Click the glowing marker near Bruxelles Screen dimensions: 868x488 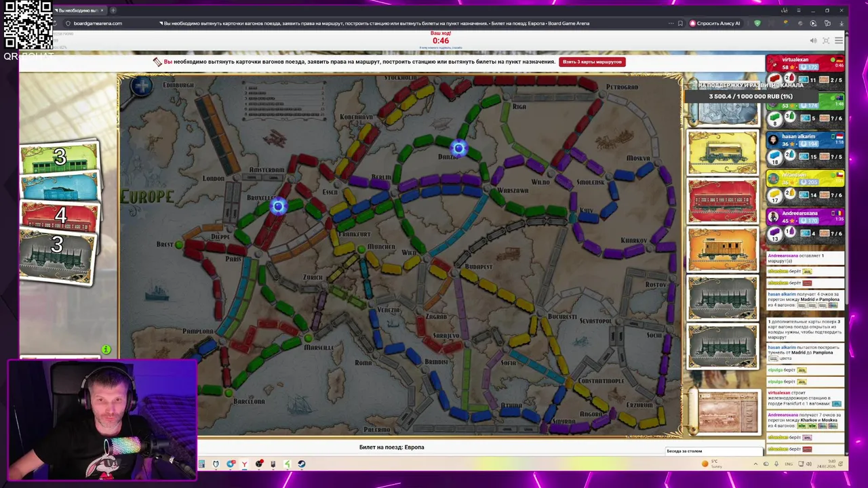278,206
